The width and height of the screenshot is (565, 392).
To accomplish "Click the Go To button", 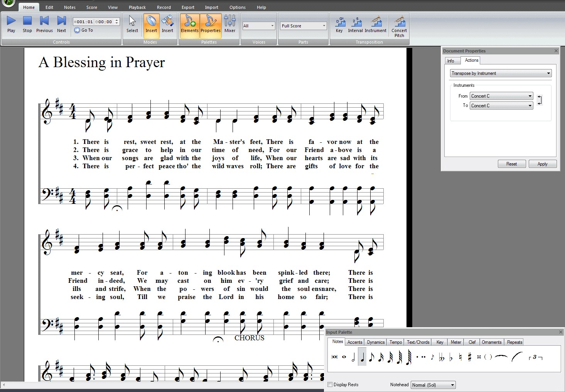I will pos(84,30).
